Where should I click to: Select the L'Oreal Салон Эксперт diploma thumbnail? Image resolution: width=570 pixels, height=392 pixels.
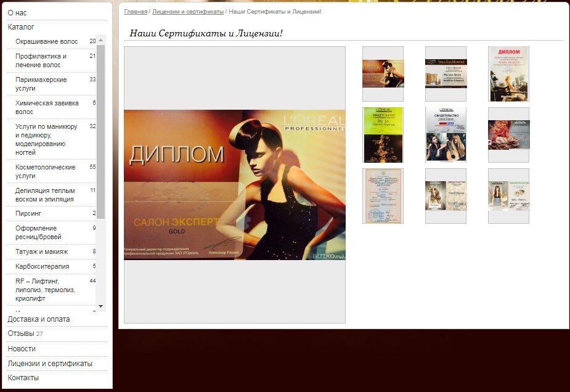383,74
